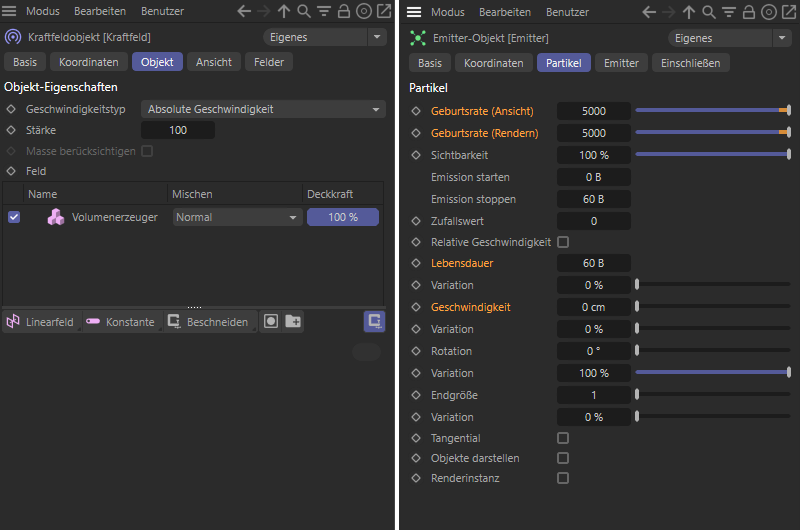Click target mode icon in Emitter panel

[768, 12]
